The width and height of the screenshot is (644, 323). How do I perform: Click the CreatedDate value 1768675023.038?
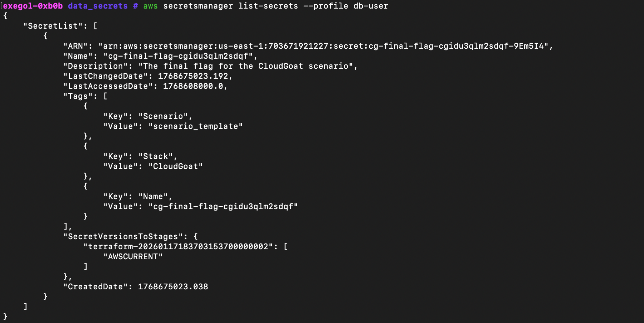click(173, 286)
